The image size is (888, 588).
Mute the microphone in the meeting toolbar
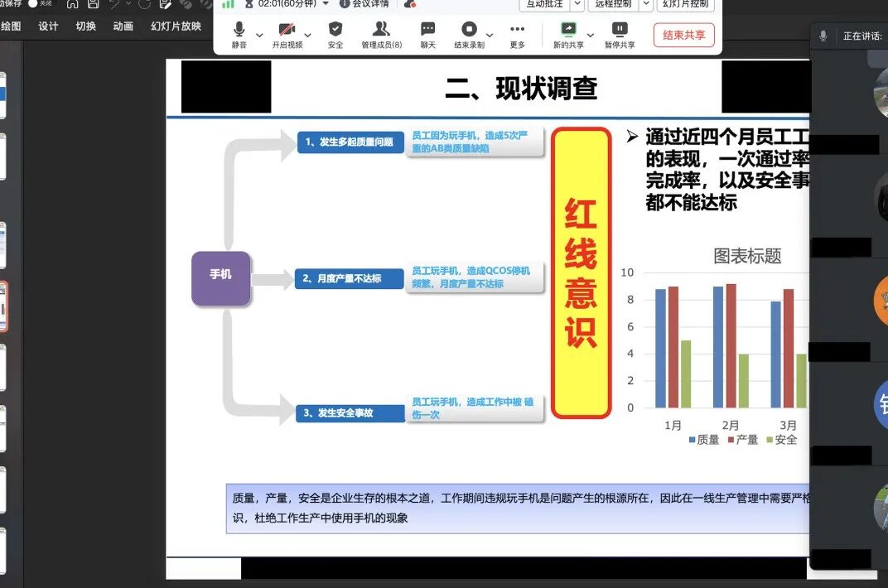pos(238,28)
